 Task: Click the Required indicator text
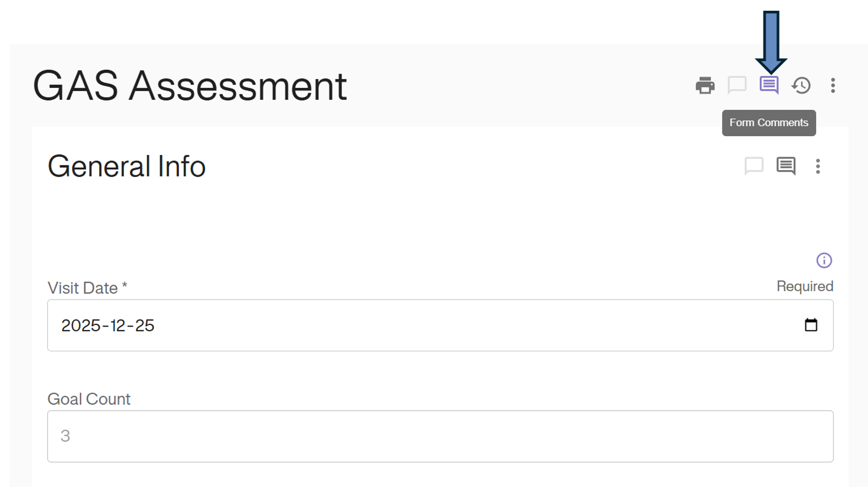(804, 286)
